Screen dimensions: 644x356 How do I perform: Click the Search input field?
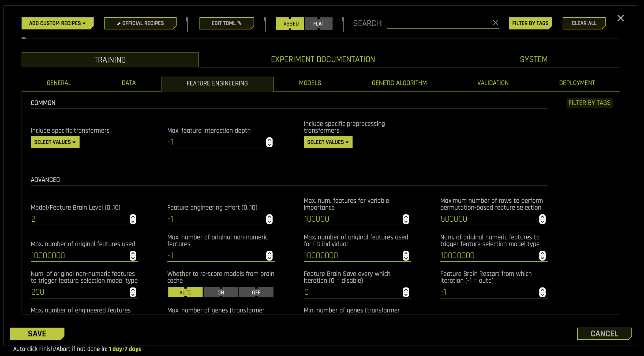click(x=439, y=24)
